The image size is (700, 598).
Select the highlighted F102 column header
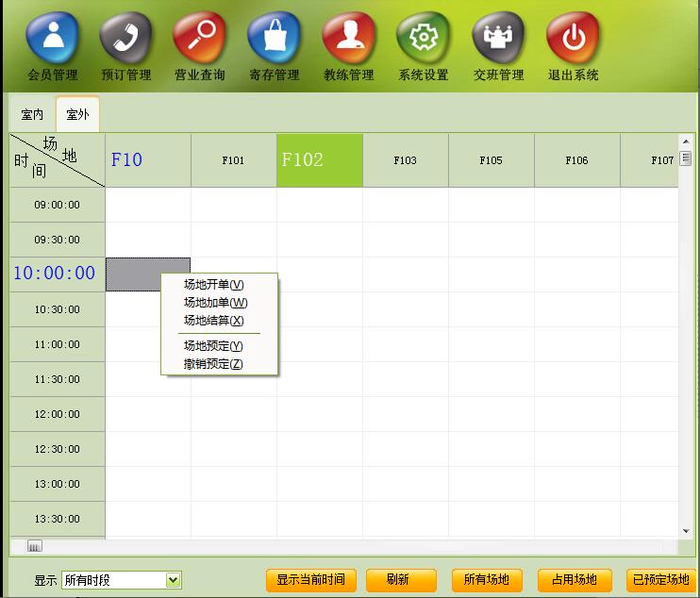coord(320,160)
